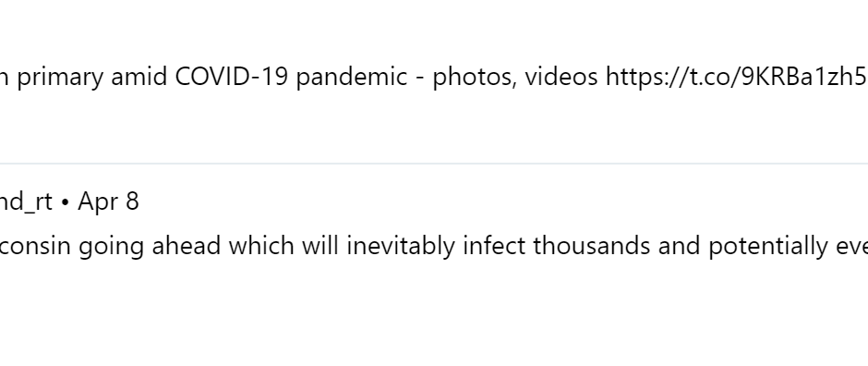Select the tweet about COVID-19 pandemic primary
This screenshot has height=366, width=868.
point(434,77)
